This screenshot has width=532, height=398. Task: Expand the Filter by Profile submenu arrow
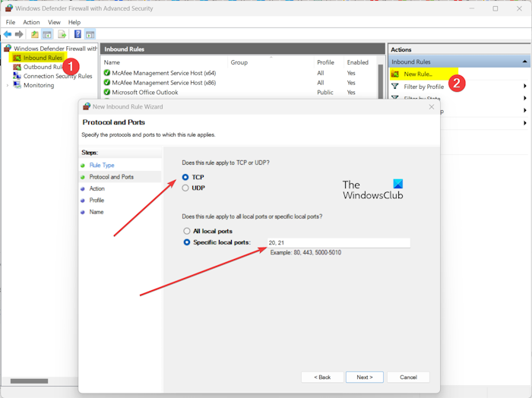coord(525,86)
